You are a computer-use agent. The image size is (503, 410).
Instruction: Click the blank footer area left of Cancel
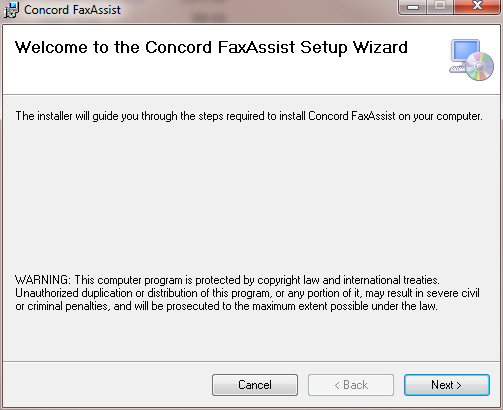[x=107, y=385]
